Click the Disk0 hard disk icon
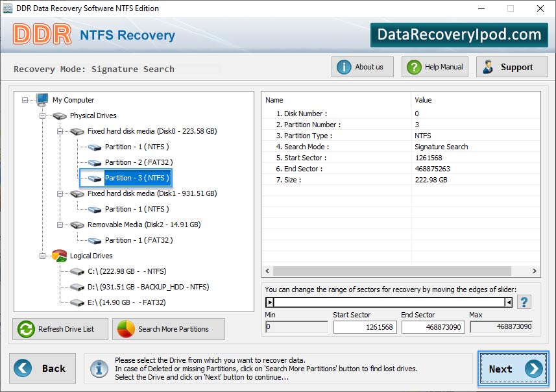 (x=77, y=132)
